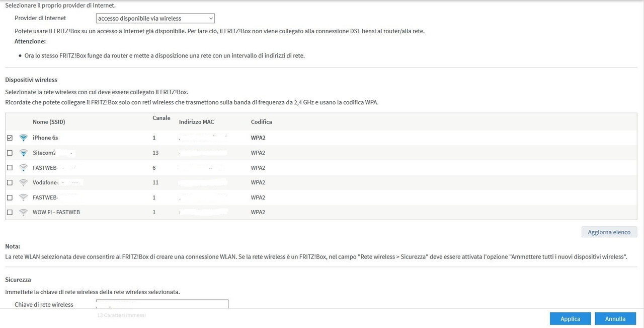The height and width of the screenshot is (328, 644).
Task: Click the 13 Caratteri immessi text
Action: click(121, 315)
